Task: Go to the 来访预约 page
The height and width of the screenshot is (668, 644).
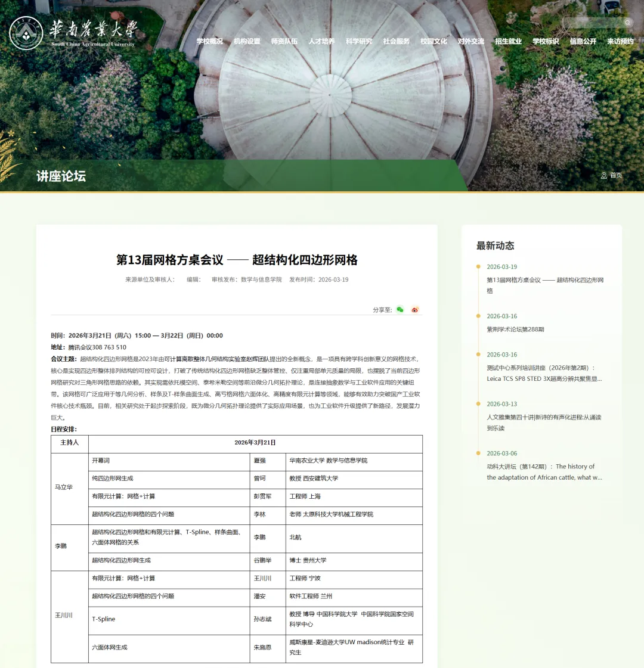Action: pos(621,41)
